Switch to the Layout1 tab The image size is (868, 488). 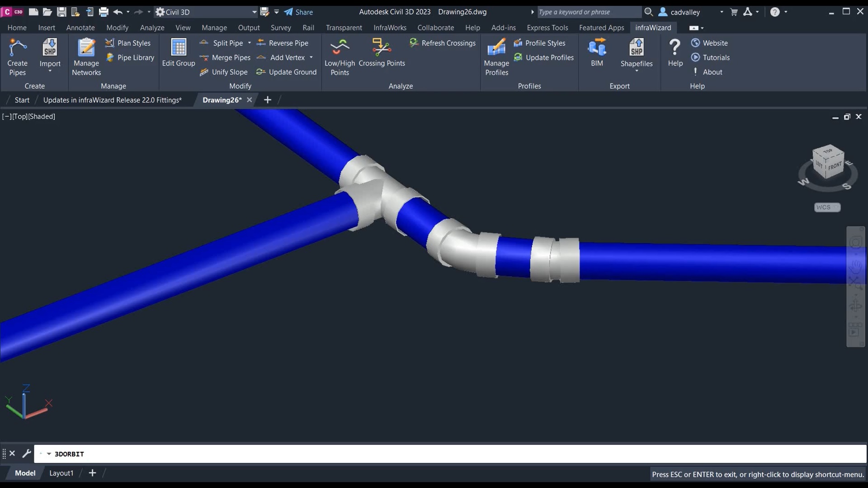pyautogui.click(x=61, y=473)
